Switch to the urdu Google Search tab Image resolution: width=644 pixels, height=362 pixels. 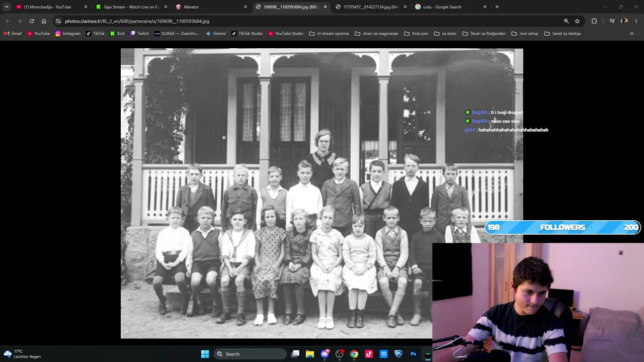tap(450, 7)
